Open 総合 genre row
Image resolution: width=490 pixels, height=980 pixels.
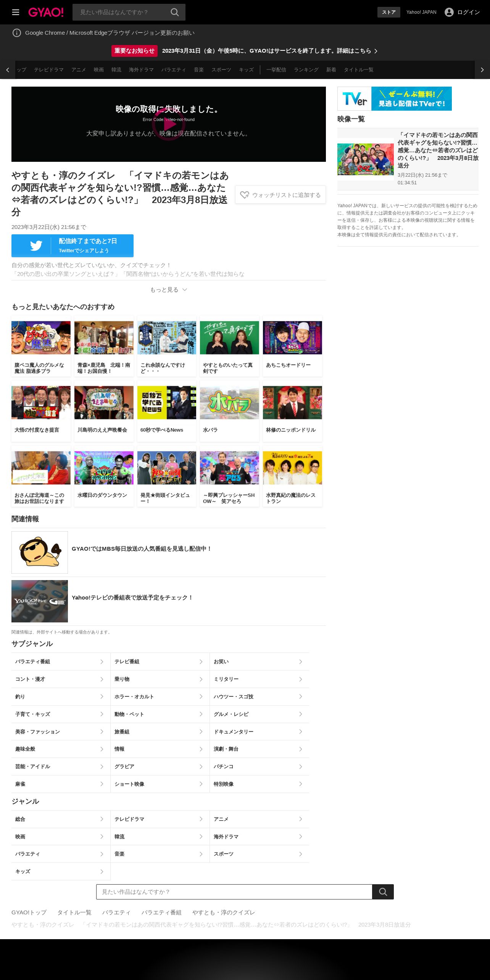(61, 819)
